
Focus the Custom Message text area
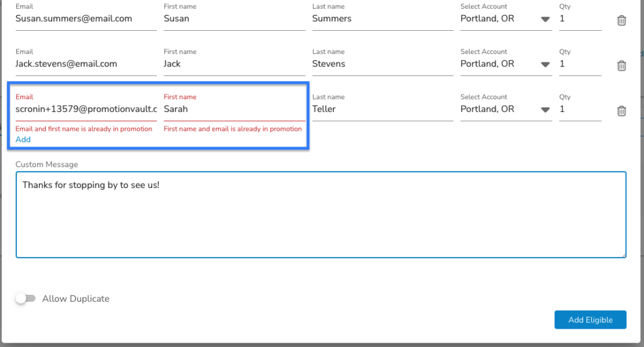point(321,215)
